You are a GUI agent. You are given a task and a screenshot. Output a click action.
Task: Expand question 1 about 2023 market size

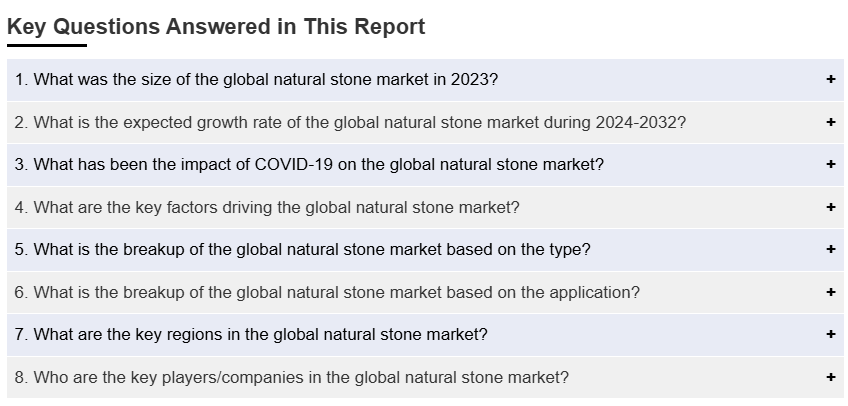(x=256, y=80)
